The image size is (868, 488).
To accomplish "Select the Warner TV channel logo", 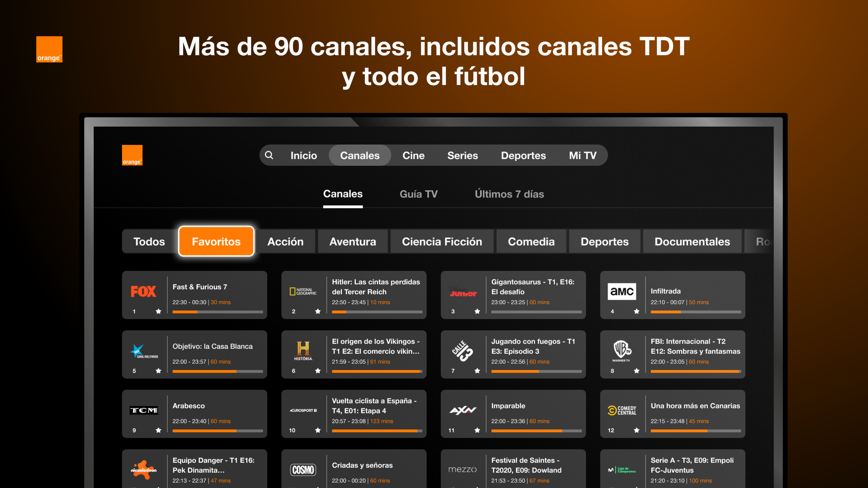I will [x=622, y=351].
